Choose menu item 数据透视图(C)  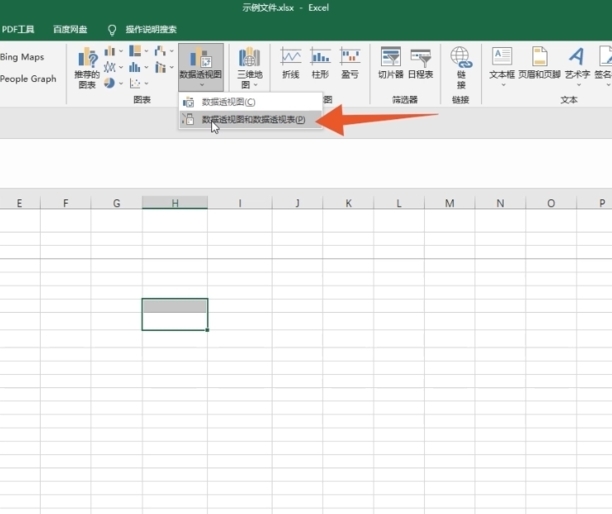229,102
